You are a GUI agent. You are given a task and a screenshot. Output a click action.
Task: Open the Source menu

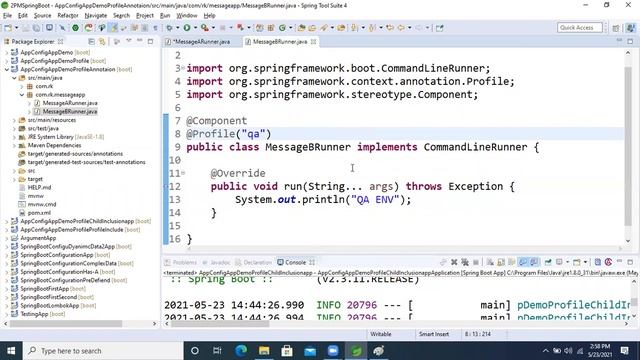point(42,16)
